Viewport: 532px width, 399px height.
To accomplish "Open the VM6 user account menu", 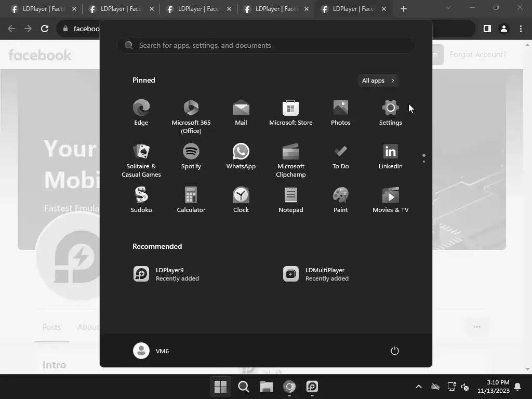I will coord(151,351).
